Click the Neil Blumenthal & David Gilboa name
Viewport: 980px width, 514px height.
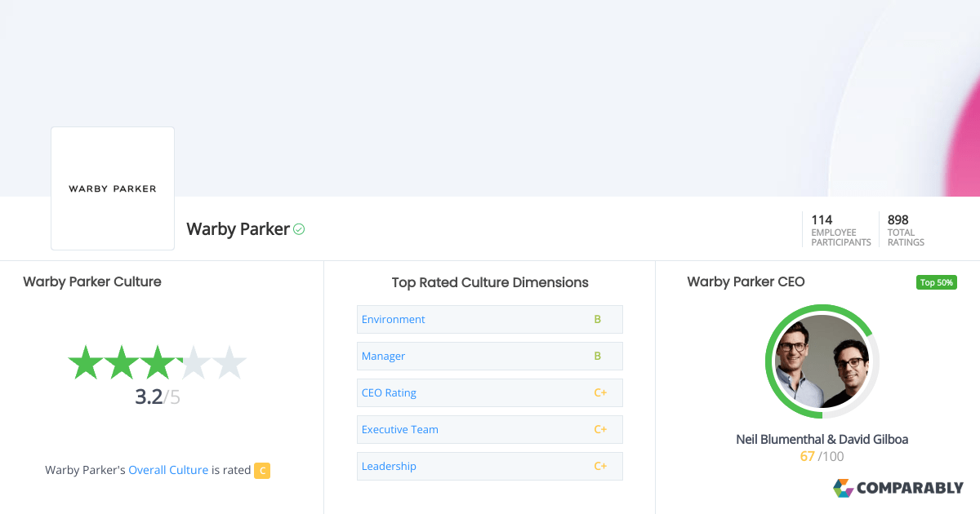[822, 439]
